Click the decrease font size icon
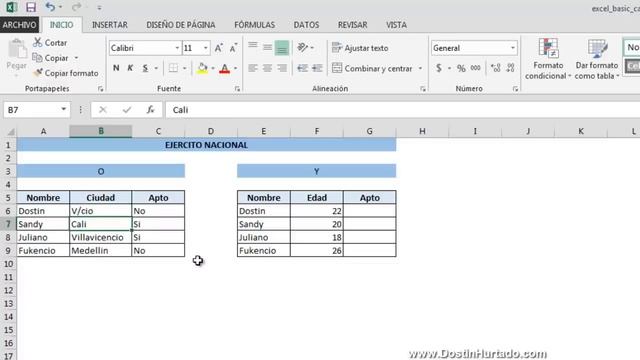This screenshot has width=640, height=360. pyautogui.click(x=233, y=48)
